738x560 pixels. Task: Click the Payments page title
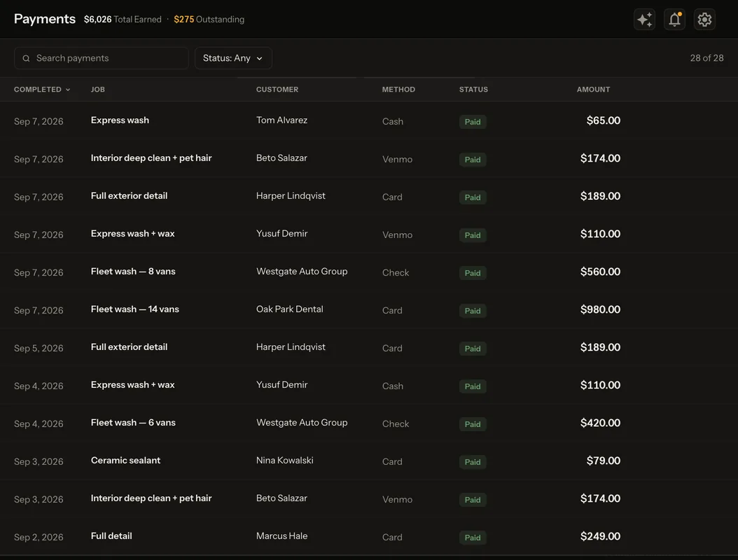coord(45,19)
